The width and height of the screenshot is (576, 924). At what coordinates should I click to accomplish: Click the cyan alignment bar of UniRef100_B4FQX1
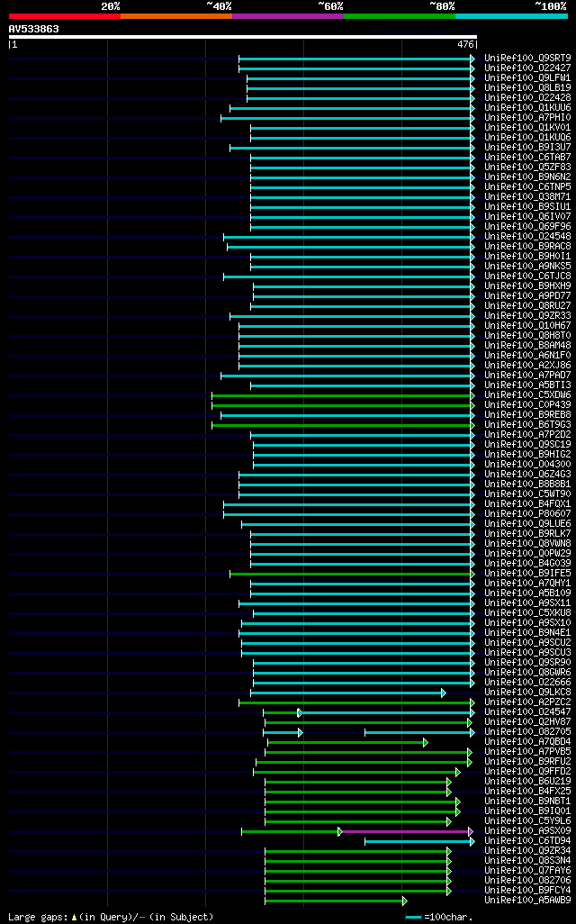pos(347,504)
